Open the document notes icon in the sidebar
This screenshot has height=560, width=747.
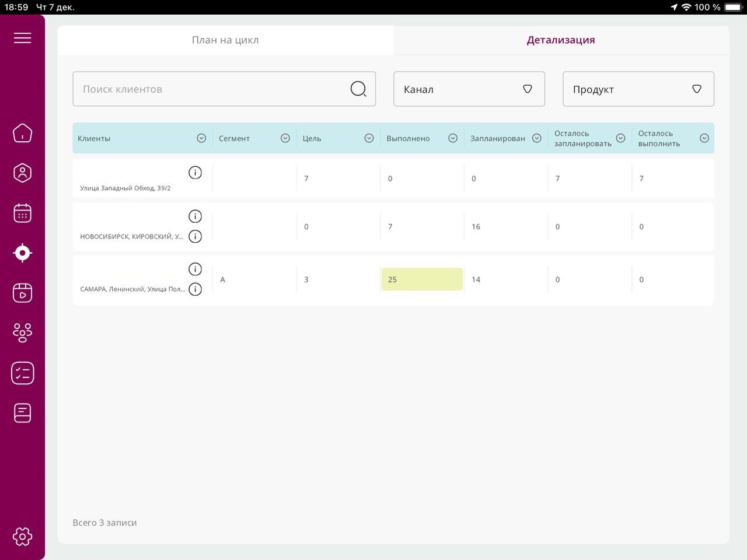pyautogui.click(x=22, y=413)
